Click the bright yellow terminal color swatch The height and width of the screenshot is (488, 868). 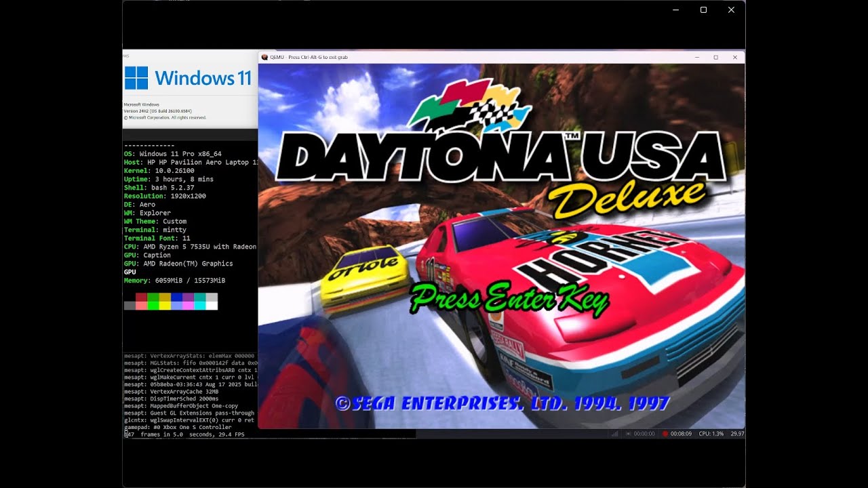(x=165, y=306)
